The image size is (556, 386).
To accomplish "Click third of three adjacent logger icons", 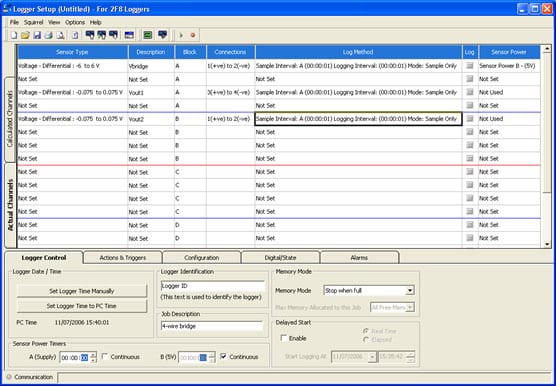I will 113,35.
